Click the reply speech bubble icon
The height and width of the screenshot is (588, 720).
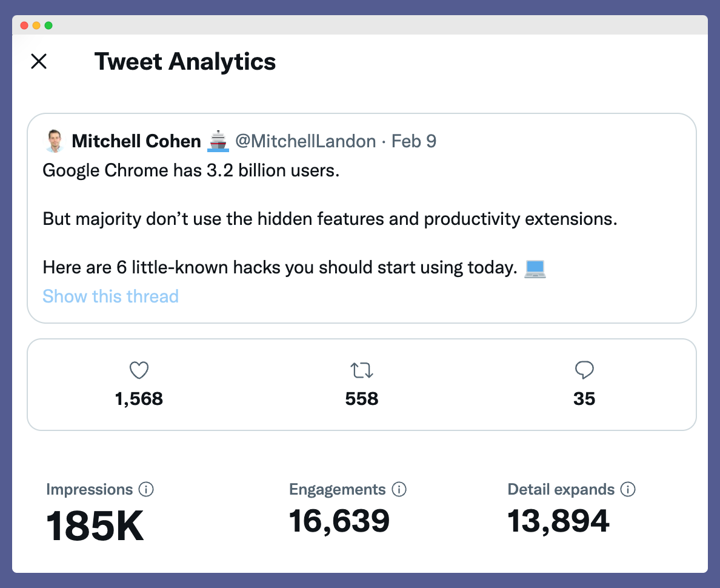tap(584, 370)
